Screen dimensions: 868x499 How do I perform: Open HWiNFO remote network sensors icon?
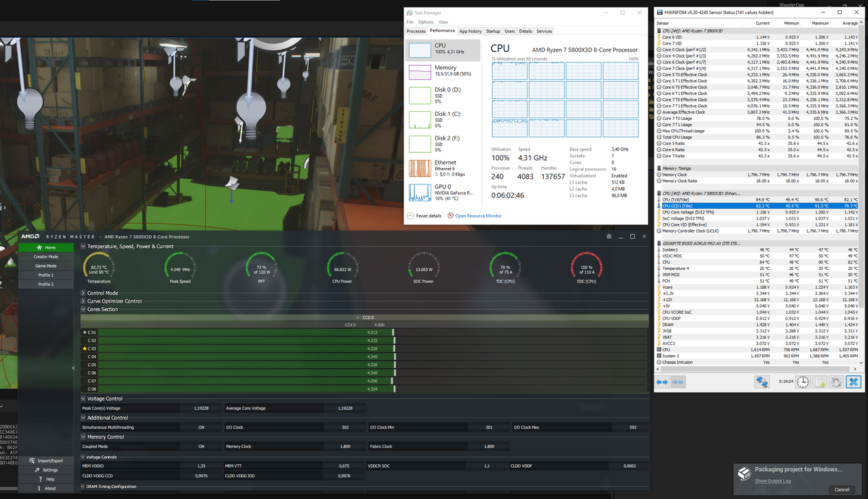tap(762, 382)
